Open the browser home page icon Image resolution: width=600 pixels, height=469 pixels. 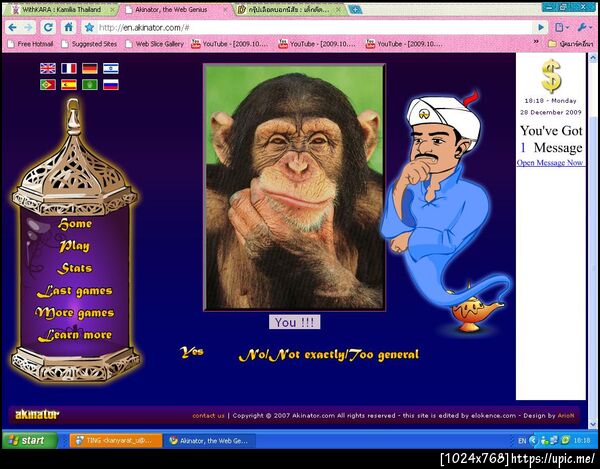coord(68,28)
